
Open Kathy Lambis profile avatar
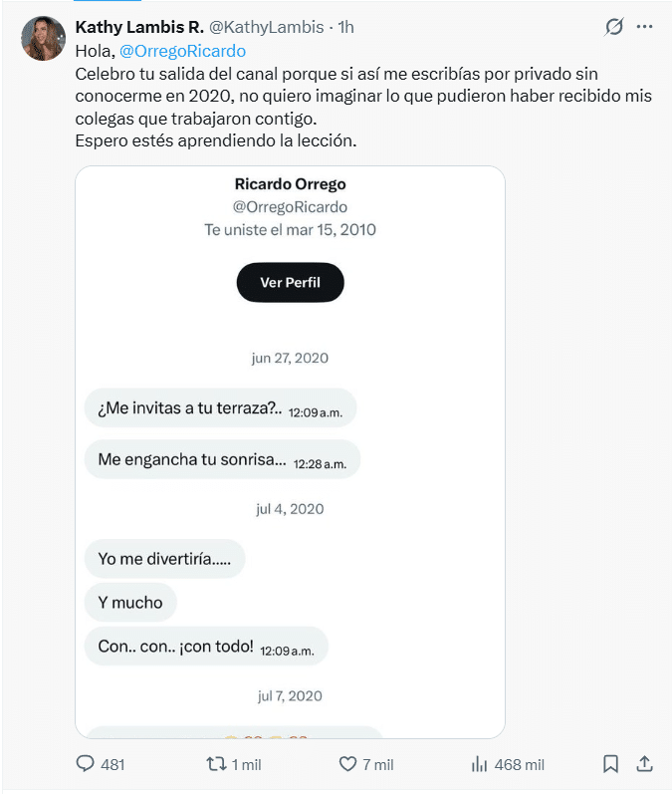pos(43,38)
